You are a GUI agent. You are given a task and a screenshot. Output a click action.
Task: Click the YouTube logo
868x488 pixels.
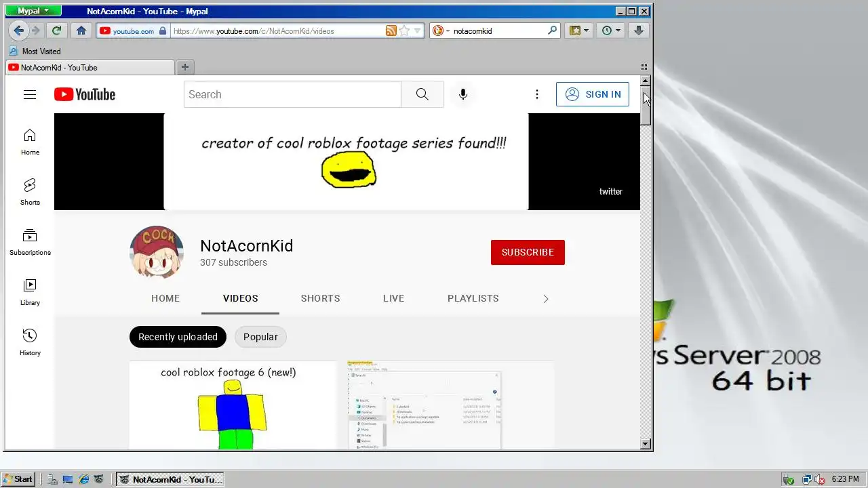(85, 94)
